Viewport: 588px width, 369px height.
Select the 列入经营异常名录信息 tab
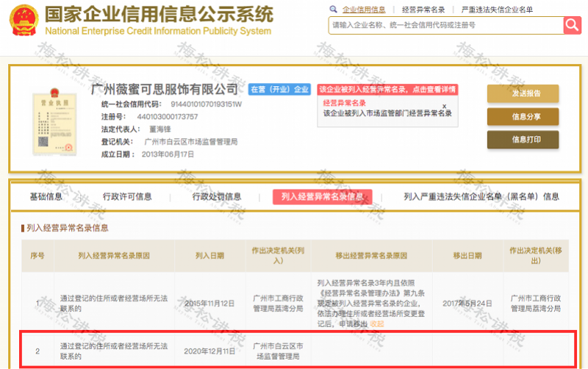click(x=323, y=197)
